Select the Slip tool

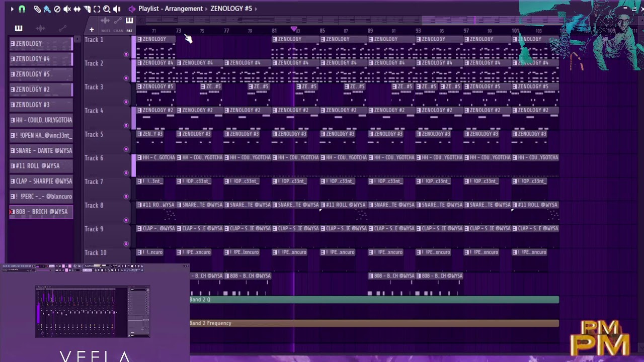(x=77, y=9)
